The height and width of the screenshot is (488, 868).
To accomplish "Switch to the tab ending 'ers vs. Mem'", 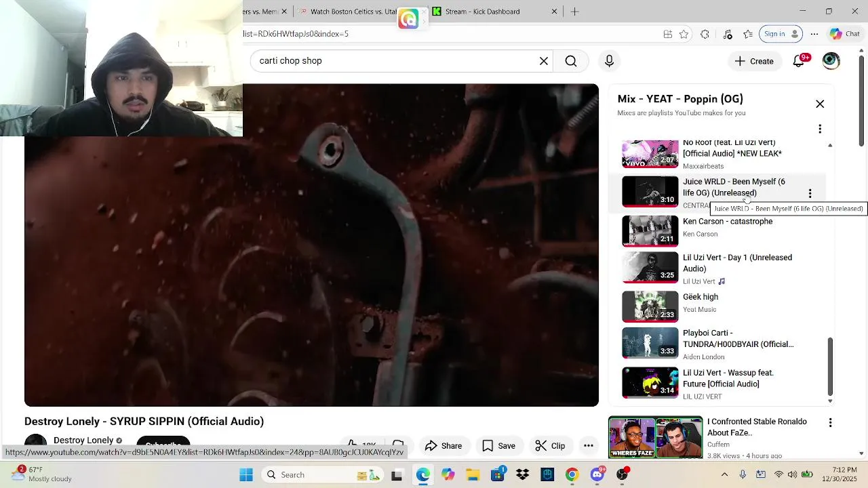I will (x=261, y=12).
